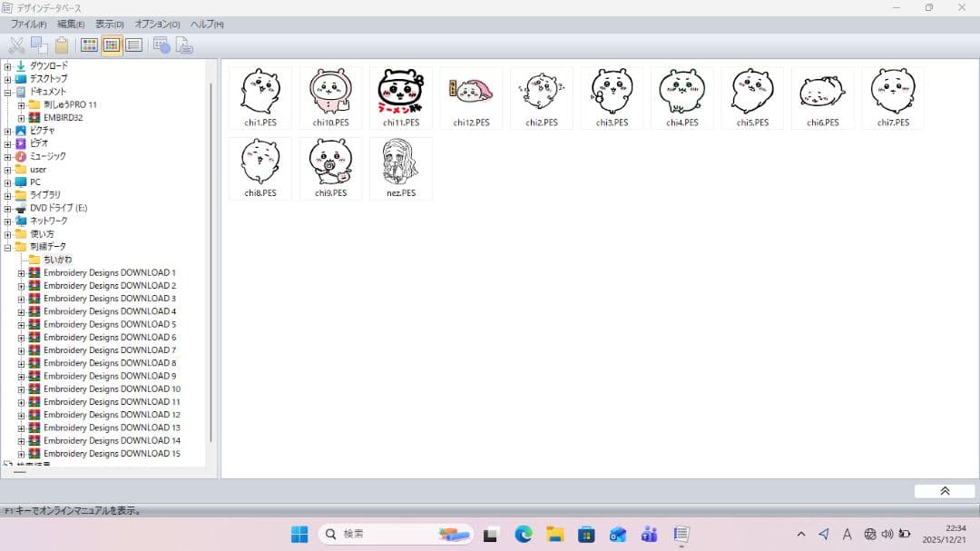Click the double-chevron expand panel button
980x551 pixels.
pos(944,491)
